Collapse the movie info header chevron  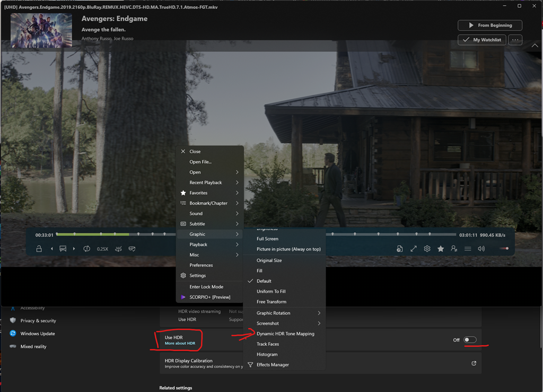pyautogui.click(x=535, y=46)
